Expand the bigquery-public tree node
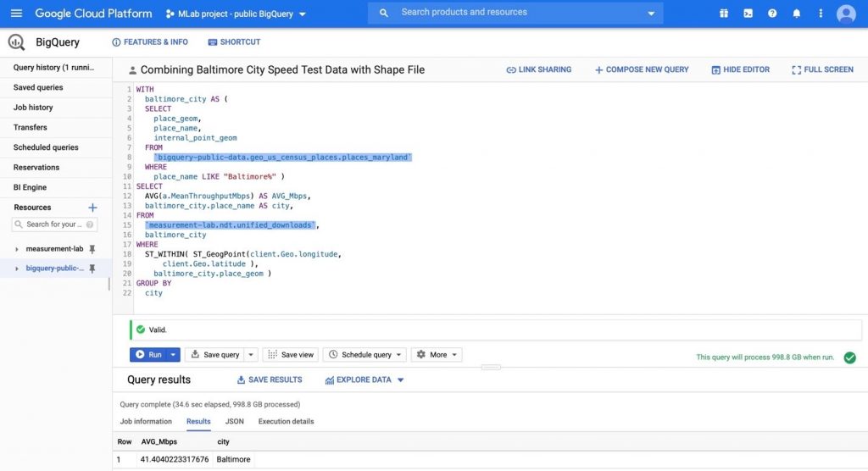This screenshot has height=471, width=868. (17, 269)
